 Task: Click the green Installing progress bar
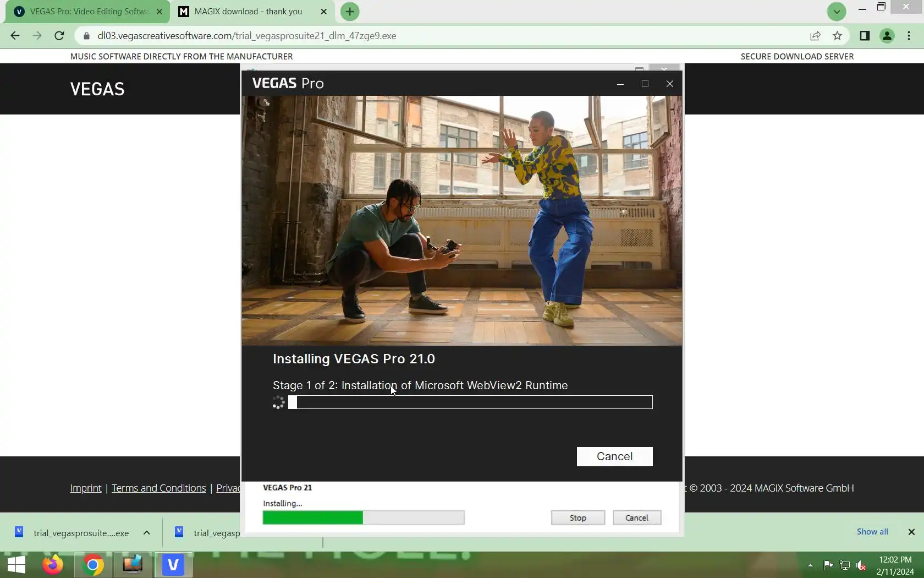tap(364, 517)
